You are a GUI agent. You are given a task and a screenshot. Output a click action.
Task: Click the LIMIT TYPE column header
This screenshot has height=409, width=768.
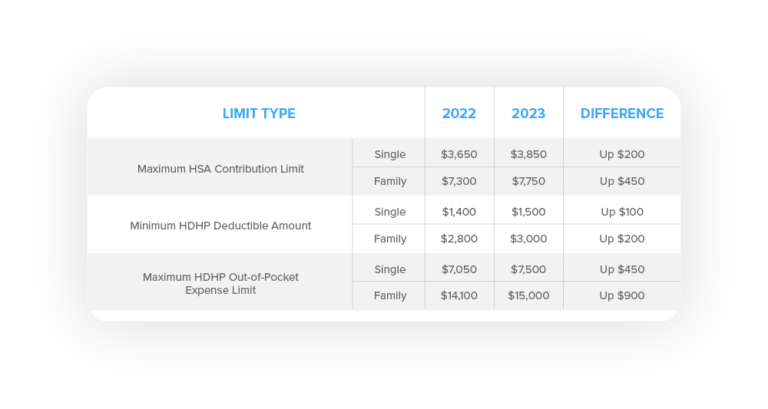click(259, 113)
